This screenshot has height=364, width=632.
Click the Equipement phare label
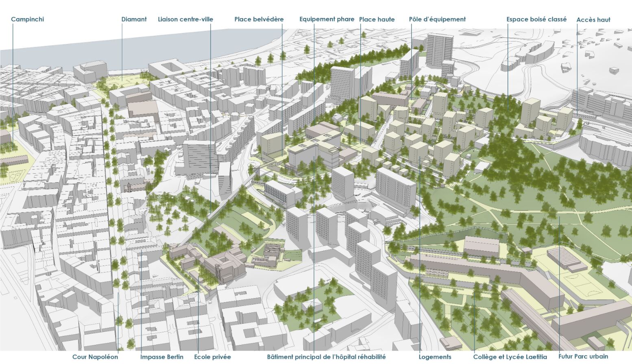327,19
